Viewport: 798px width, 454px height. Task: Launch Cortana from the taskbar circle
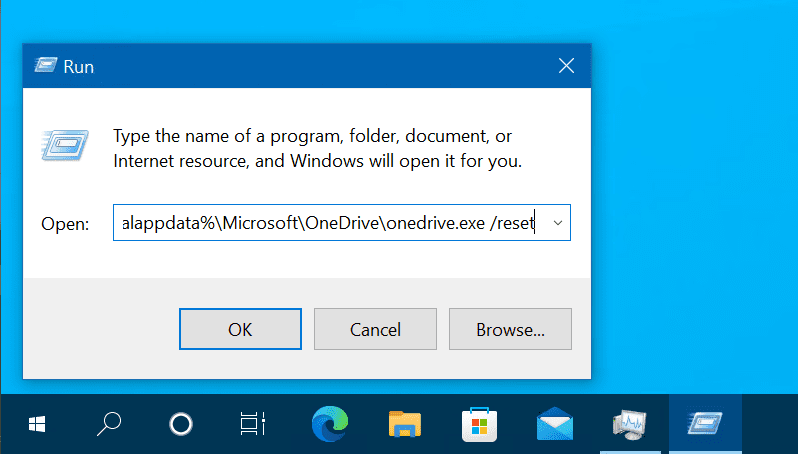181,424
